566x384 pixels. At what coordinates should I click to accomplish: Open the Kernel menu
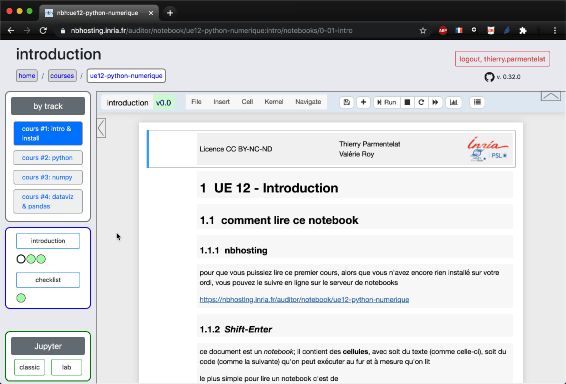coord(274,102)
